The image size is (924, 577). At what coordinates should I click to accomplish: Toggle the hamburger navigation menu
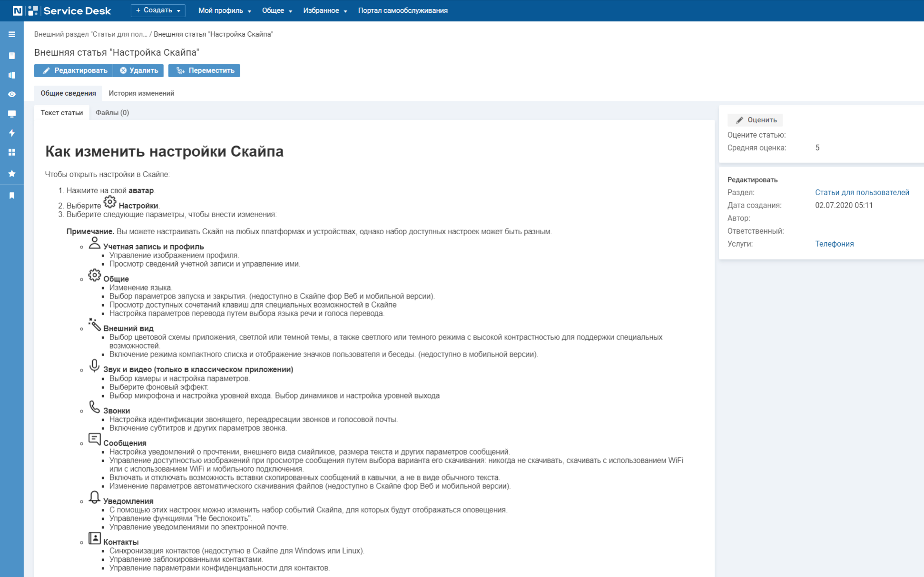(12, 34)
